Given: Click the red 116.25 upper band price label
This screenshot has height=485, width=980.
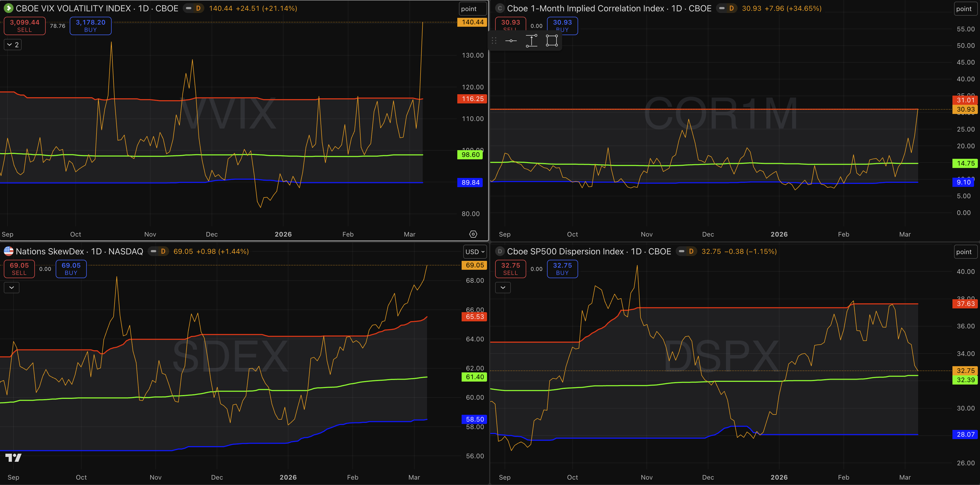Looking at the screenshot, I should pyautogui.click(x=472, y=99).
